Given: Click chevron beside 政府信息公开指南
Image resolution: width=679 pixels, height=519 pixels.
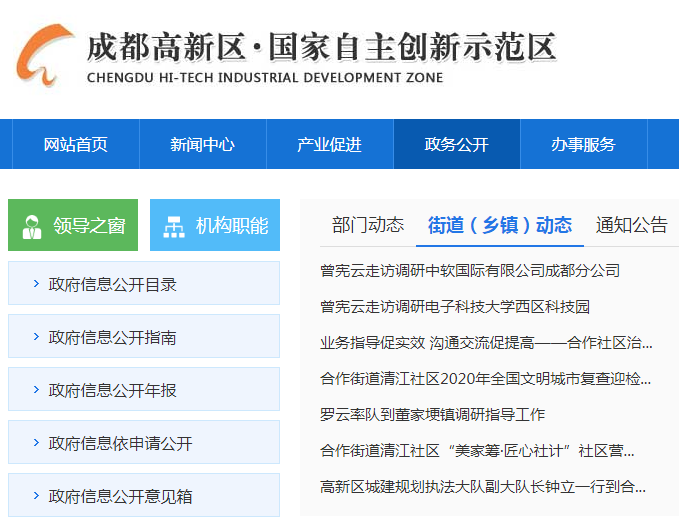Looking at the screenshot, I should [x=36, y=337].
